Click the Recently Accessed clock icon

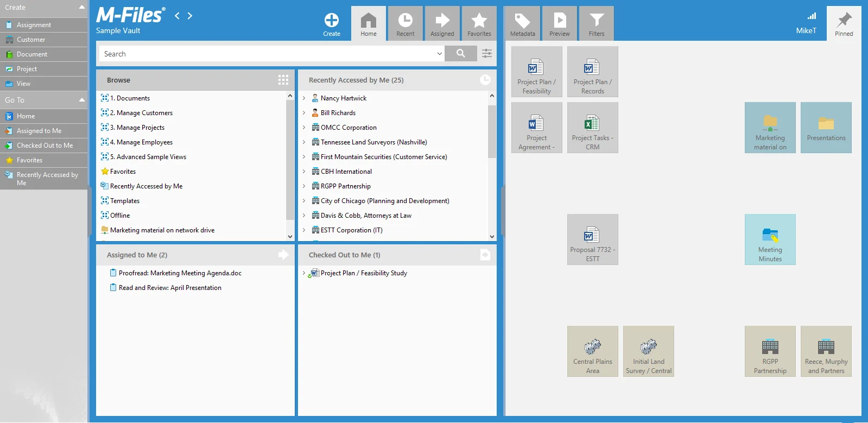click(485, 80)
